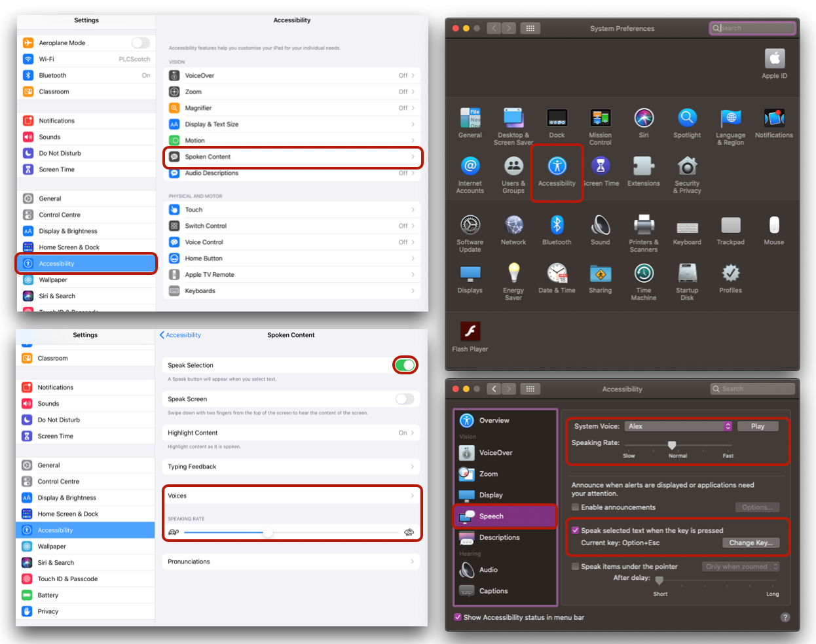Open Printers & Scanners icon
Image resolution: width=816 pixels, height=644 pixels.
[644, 225]
